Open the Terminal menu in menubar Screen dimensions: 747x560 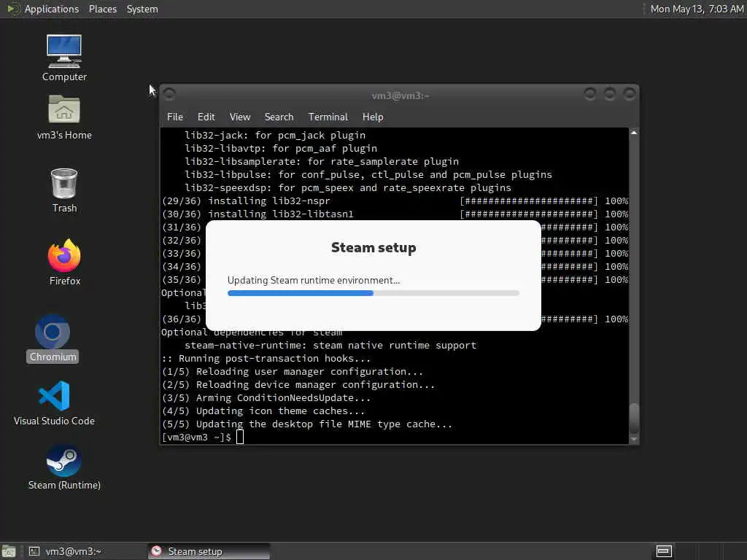coord(328,117)
